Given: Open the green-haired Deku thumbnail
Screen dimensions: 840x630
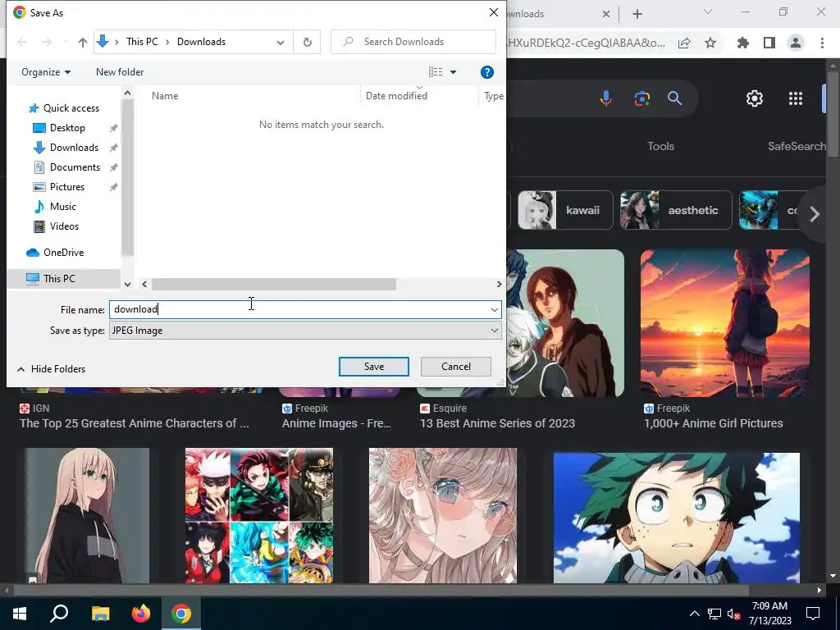Looking at the screenshot, I should click(x=677, y=518).
